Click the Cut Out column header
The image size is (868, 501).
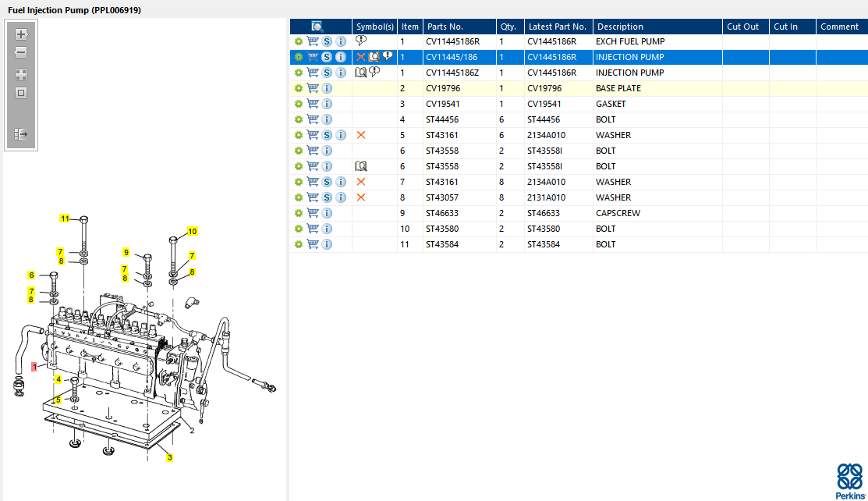coord(742,27)
